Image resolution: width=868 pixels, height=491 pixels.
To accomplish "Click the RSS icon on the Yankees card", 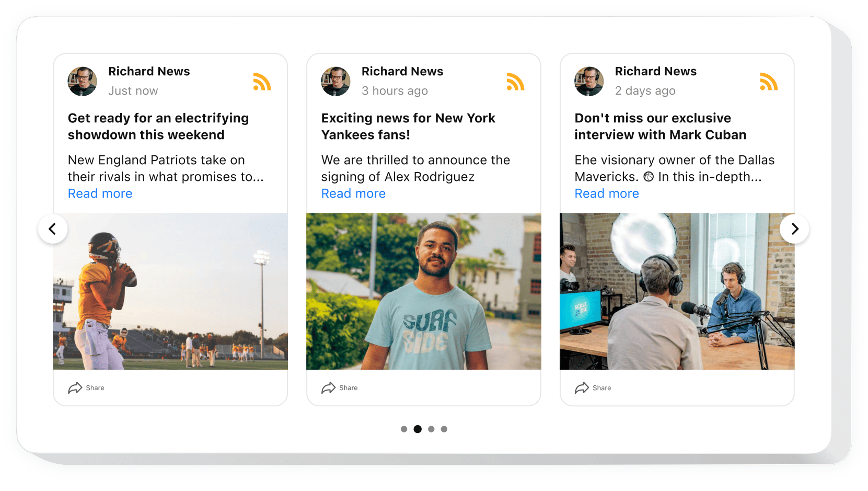I will coord(516,82).
